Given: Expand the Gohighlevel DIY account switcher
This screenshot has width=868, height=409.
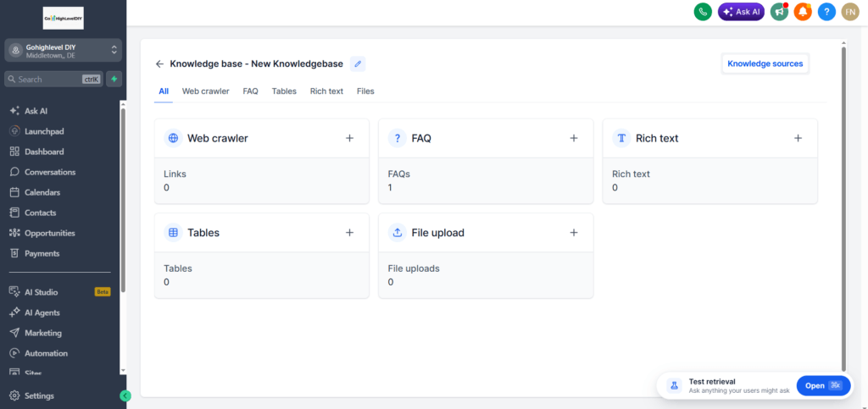Looking at the screenshot, I should tap(63, 50).
